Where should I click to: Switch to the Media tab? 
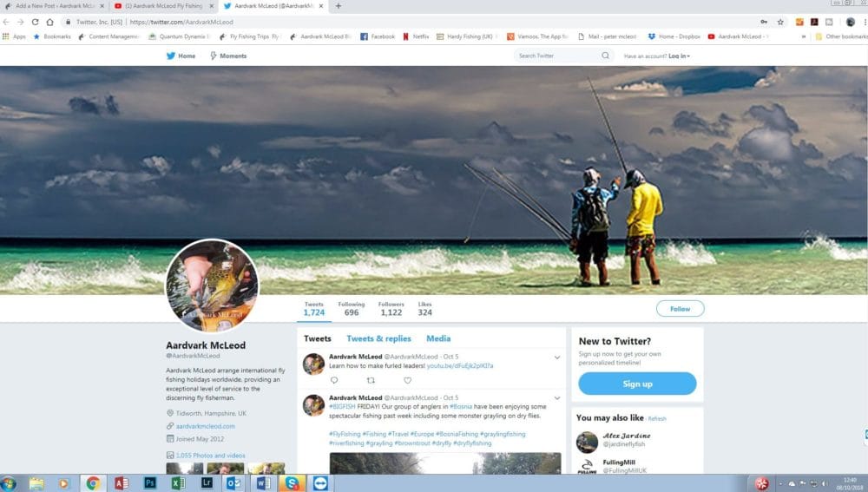point(438,338)
